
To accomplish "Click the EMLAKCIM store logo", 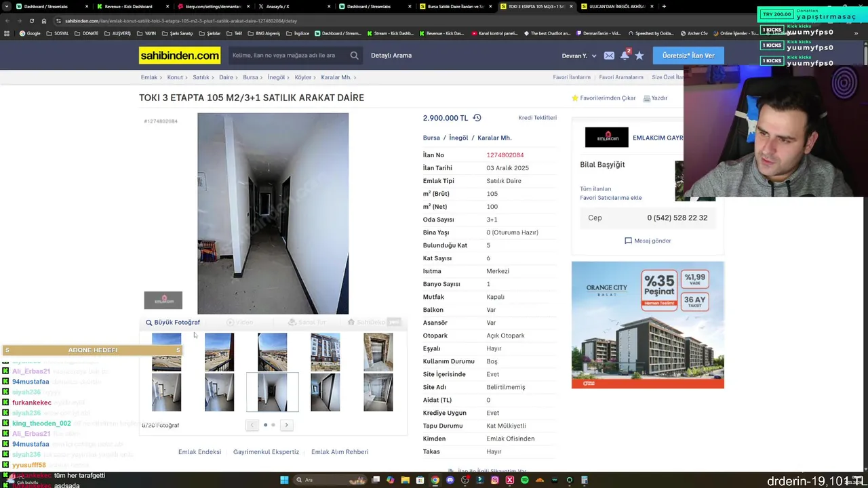I will pyautogui.click(x=607, y=138).
